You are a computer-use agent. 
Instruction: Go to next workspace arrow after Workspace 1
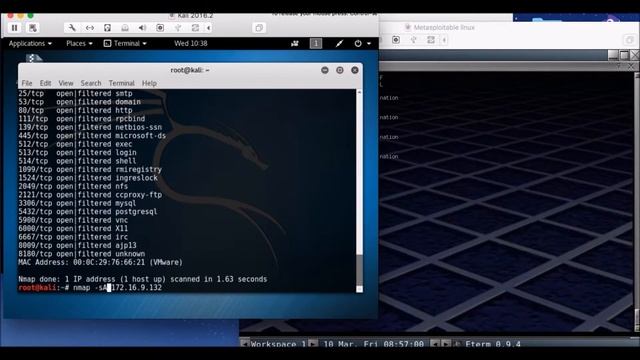tap(313, 344)
